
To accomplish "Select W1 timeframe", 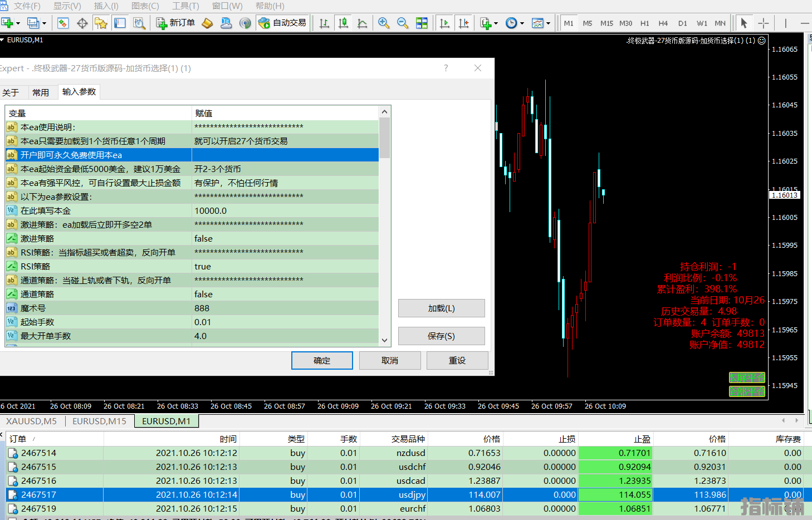I will coord(702,23).
